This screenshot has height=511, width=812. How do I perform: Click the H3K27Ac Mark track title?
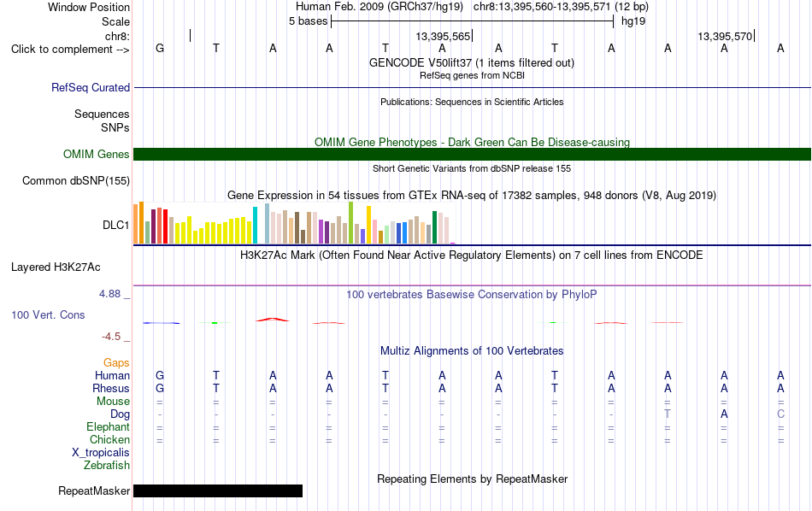(x=472, y=255)
